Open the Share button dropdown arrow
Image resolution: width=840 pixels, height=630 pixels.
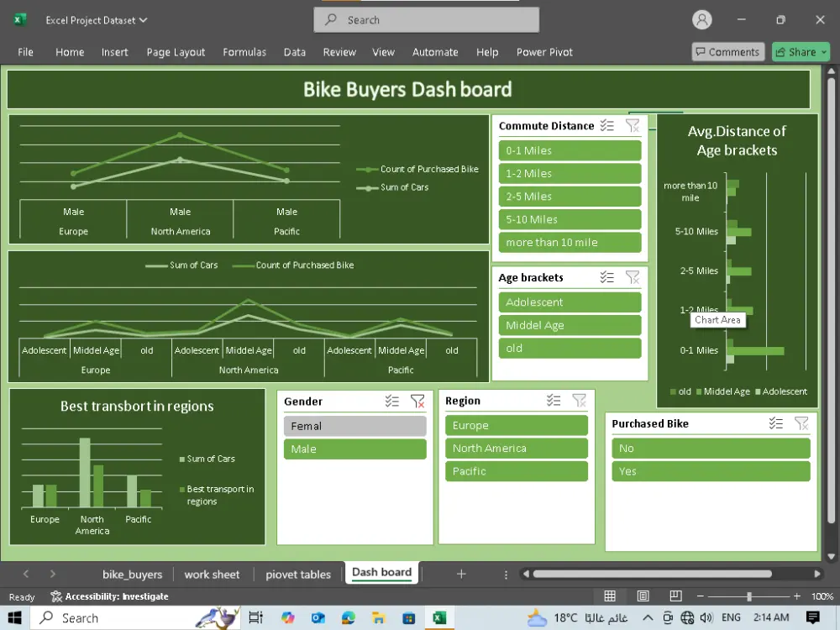point(824,52)
